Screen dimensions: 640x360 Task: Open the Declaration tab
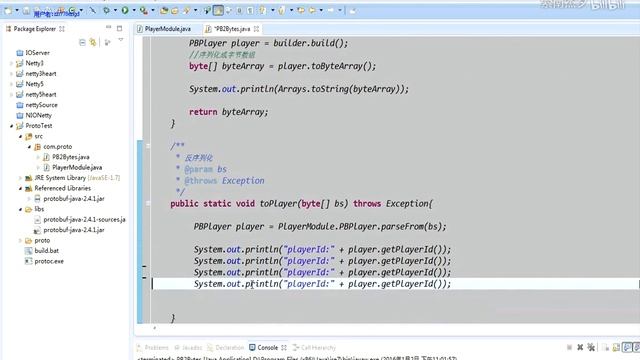[225, 348]
